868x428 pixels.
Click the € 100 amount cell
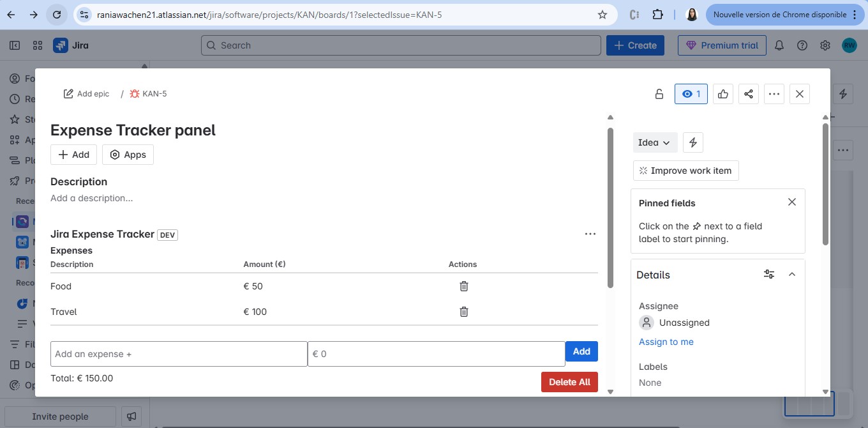click(x=255, y=312)
